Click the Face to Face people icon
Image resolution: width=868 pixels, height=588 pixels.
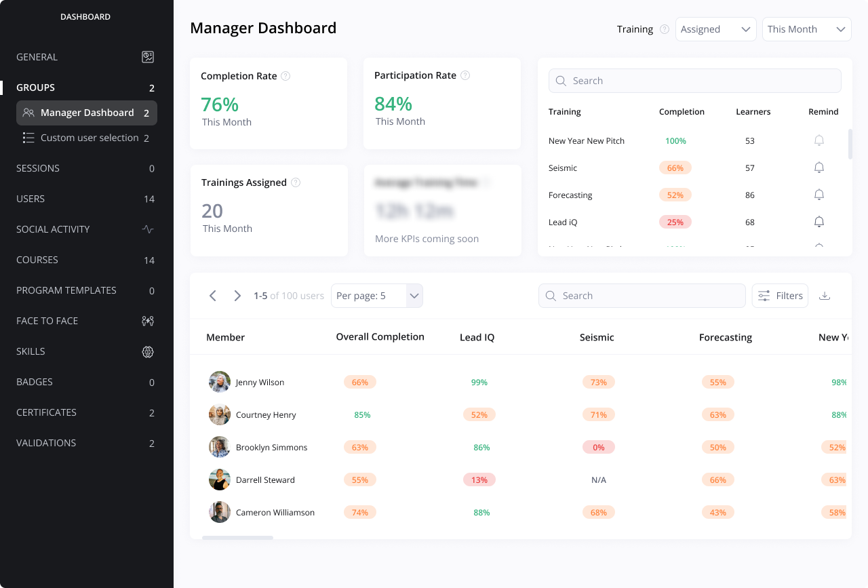tap(148, 321)
